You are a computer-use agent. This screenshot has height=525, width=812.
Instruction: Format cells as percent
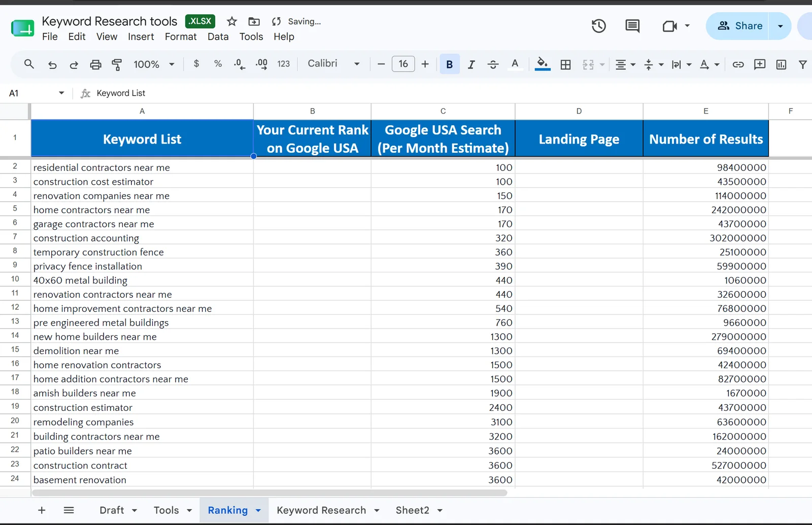(218, 64)
